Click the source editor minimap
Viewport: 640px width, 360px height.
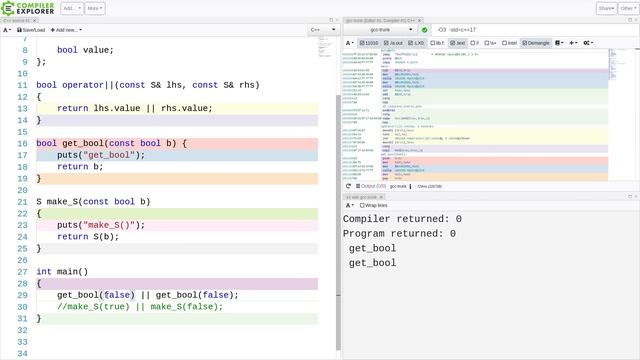coord(325,47)
